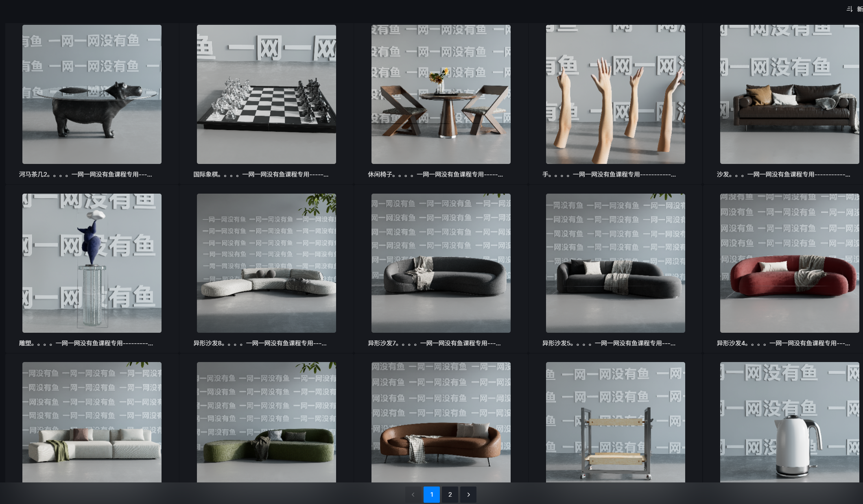Click the sort order icon at top right
This screenshot has height=504, width=863.
click(849, 9)
